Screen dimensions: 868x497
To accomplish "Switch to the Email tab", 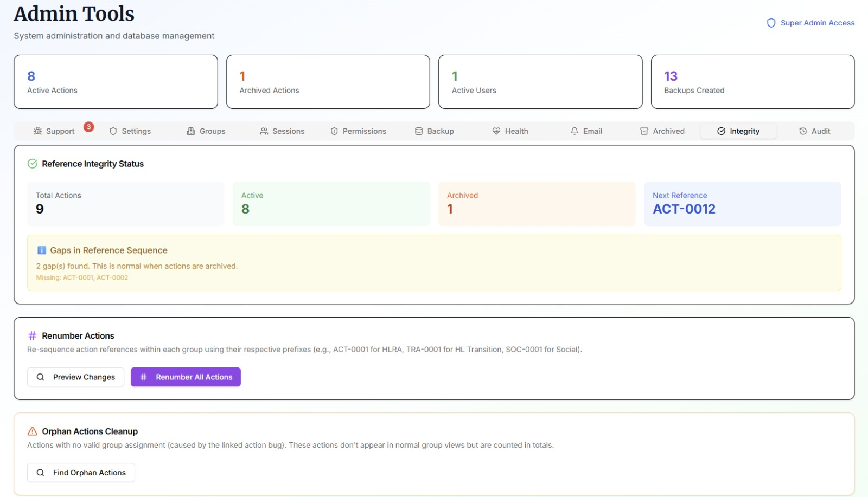I will coord(586,131).
